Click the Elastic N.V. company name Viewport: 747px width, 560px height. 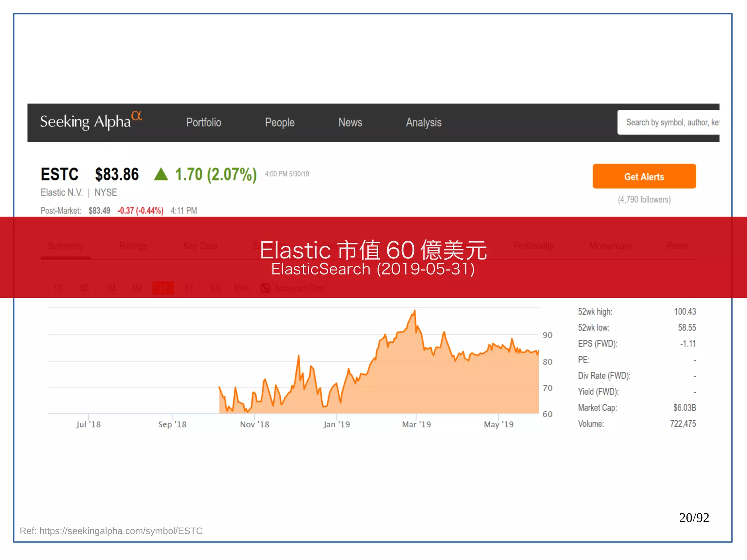tap(62, 192)
